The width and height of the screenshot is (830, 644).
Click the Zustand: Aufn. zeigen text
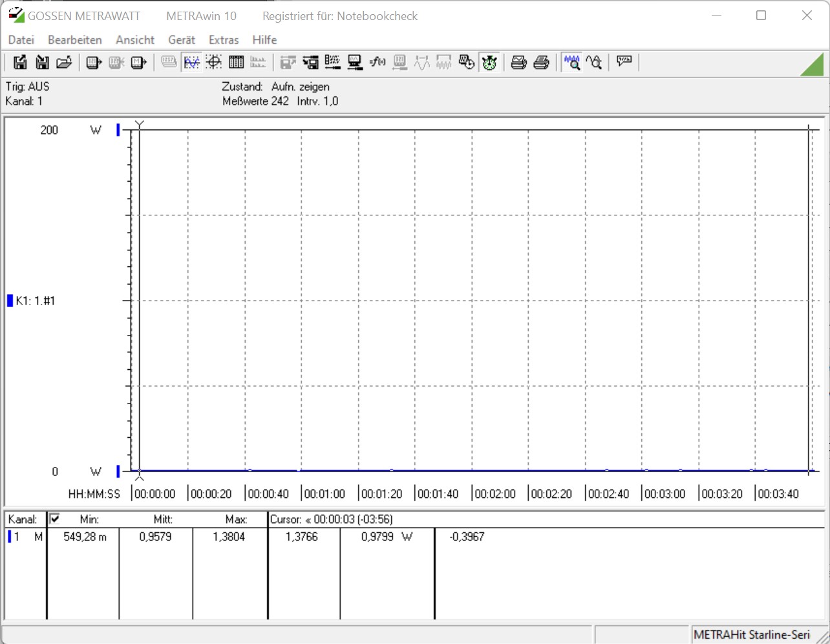point(275,87)
